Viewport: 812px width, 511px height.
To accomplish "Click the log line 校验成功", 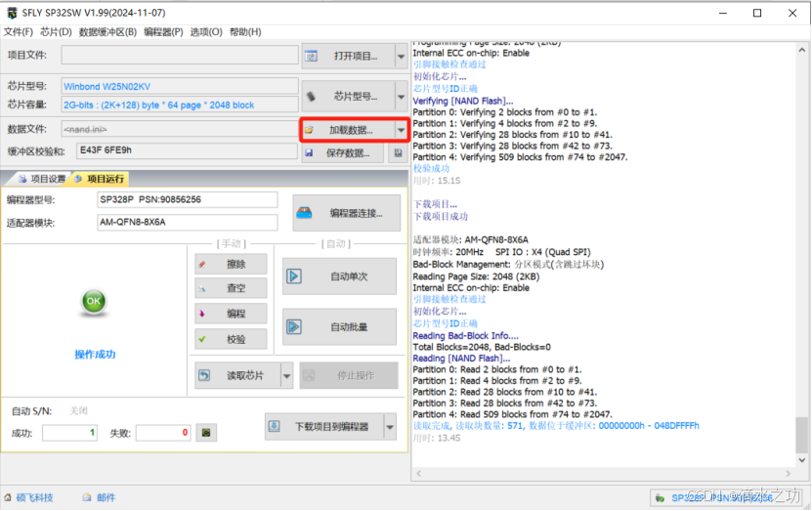I will [x=431, y=169].
